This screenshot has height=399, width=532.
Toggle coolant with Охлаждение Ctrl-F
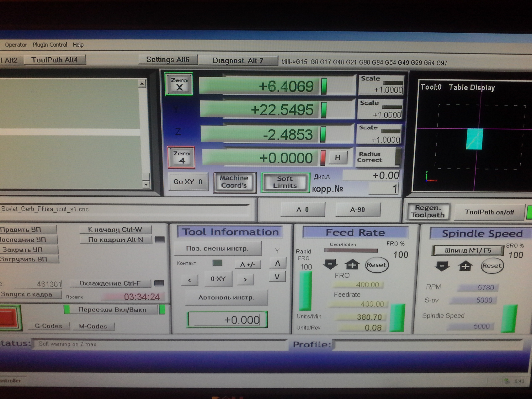[x=110, y=283]
